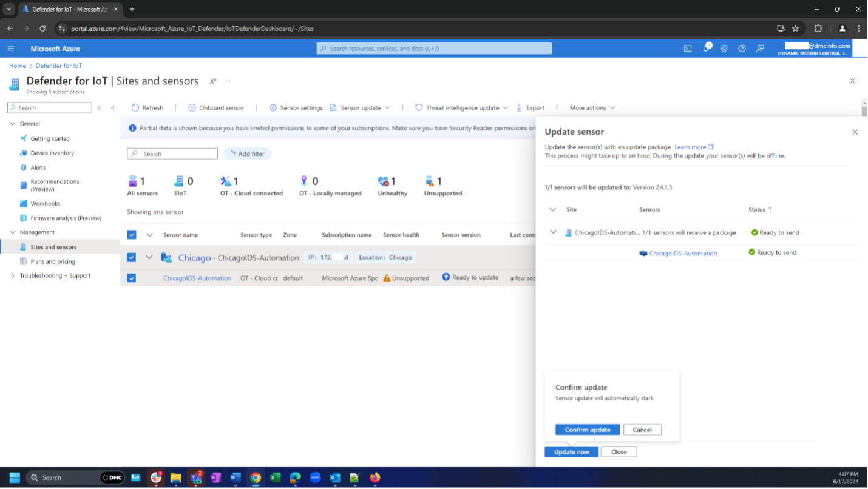The image size is (868, 489).
Task: Open Firefox from the taskbar
Action: tap(375, 477)
